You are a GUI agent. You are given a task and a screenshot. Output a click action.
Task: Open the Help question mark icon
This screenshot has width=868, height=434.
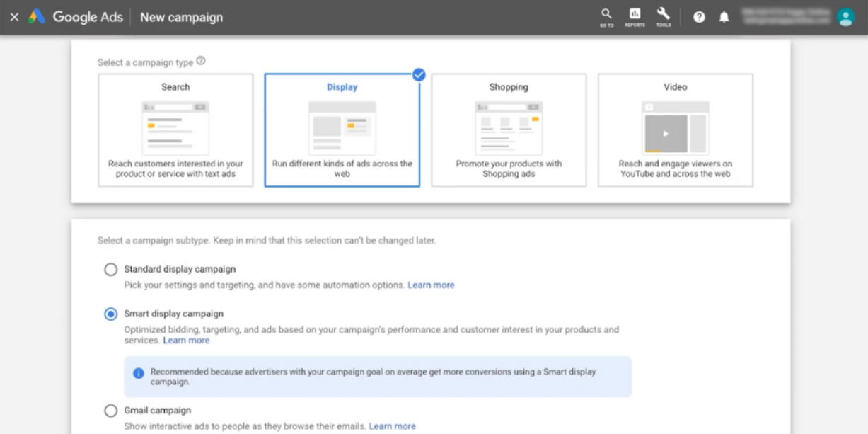(699, 17)
